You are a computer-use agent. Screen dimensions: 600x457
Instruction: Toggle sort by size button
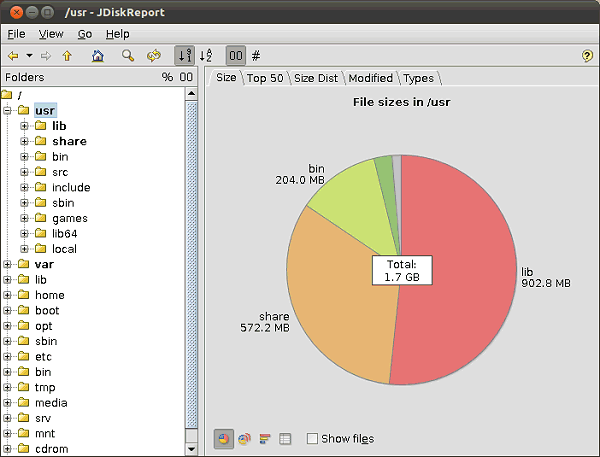coord(184,56)
